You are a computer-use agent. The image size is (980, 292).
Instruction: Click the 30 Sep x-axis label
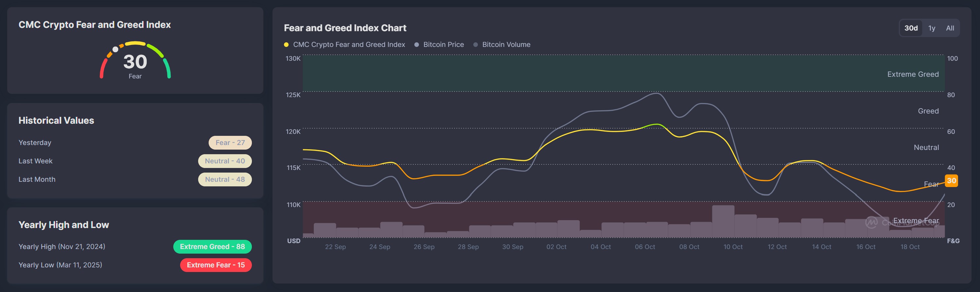tap(513, 247)
